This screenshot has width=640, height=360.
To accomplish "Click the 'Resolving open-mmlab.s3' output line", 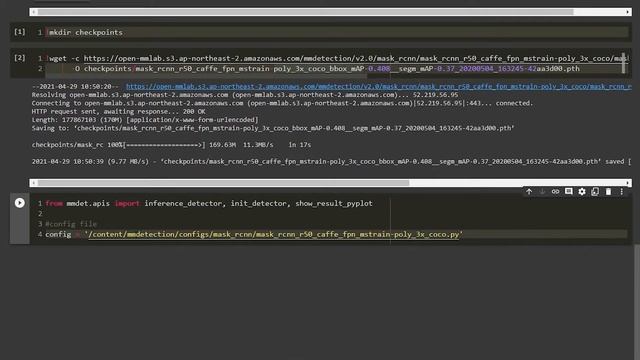I will point(245,95).
